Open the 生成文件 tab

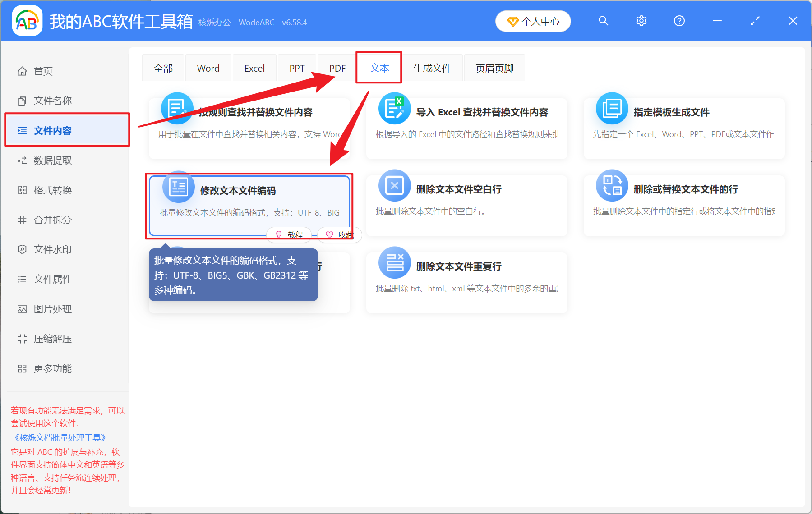coord(433,68)
